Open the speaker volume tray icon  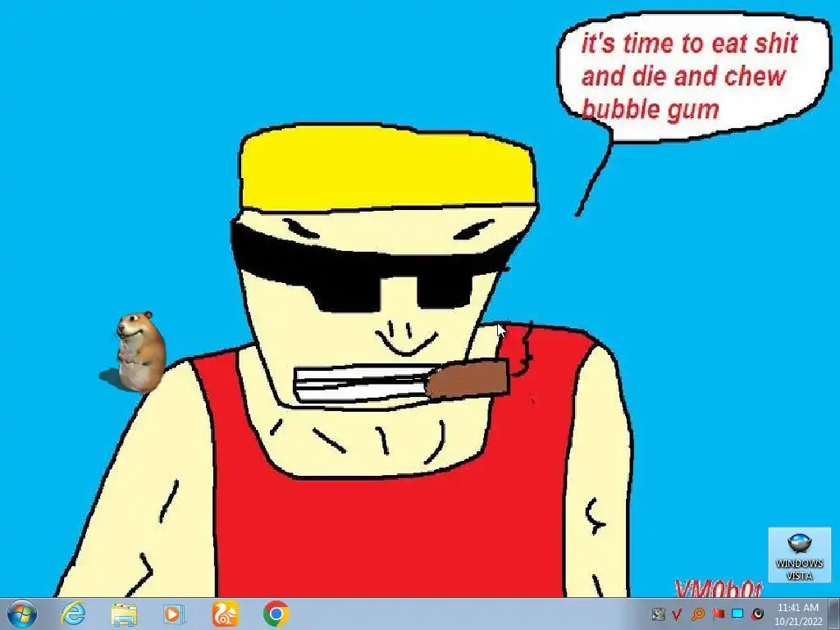(x=757, y=614)
